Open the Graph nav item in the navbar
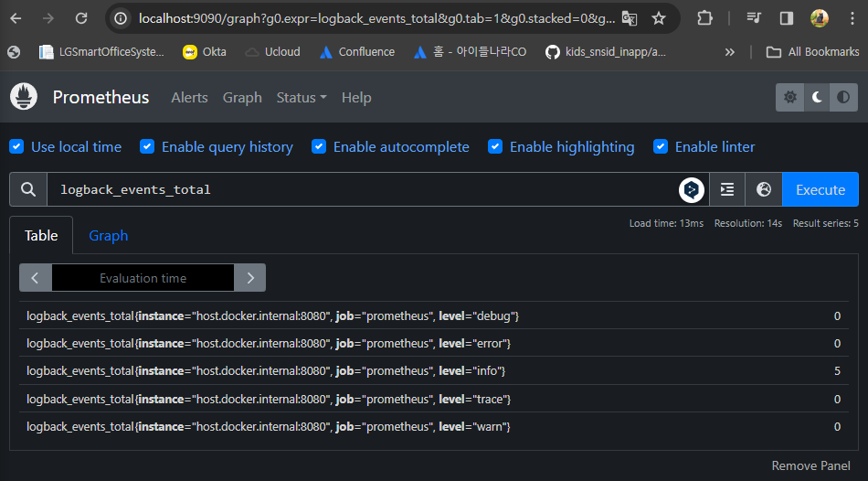The image size is (868, 481). pyautogui.click(x=242, y=98)
